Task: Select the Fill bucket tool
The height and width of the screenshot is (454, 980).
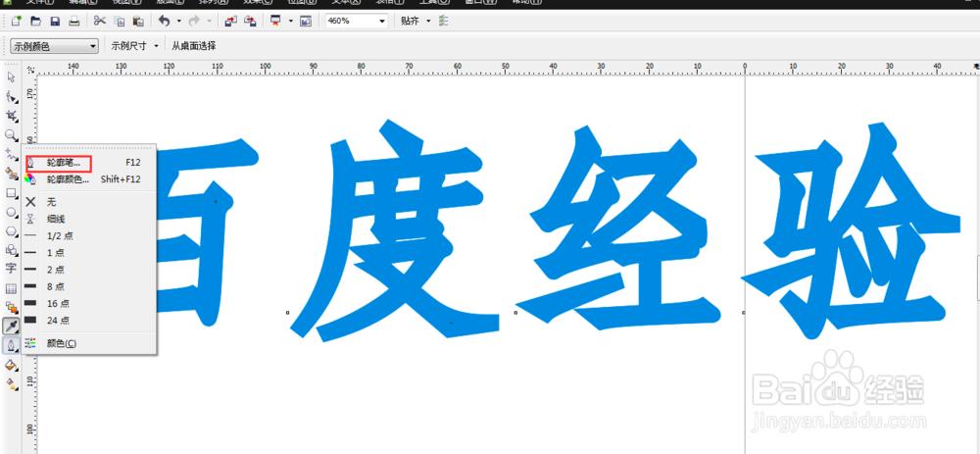Action: point(11,365)
